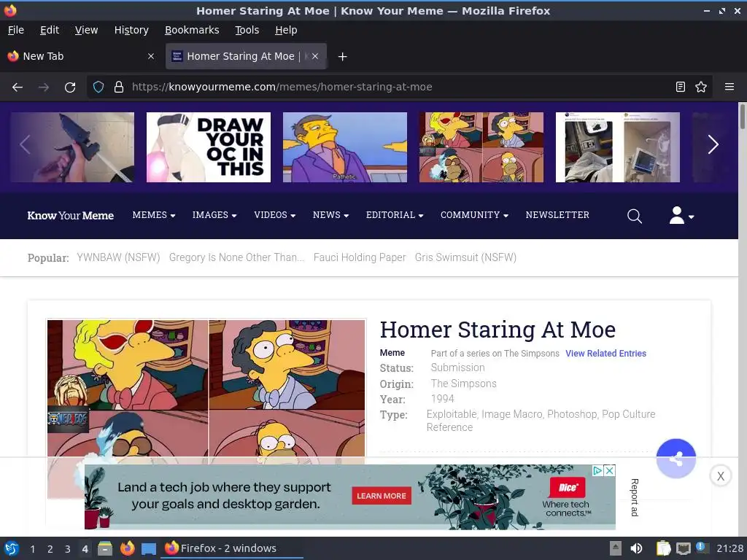Open the Bookmarks menu
Image resolution: width=747 pixels, height=560 pixels.
tap(192, 30)
